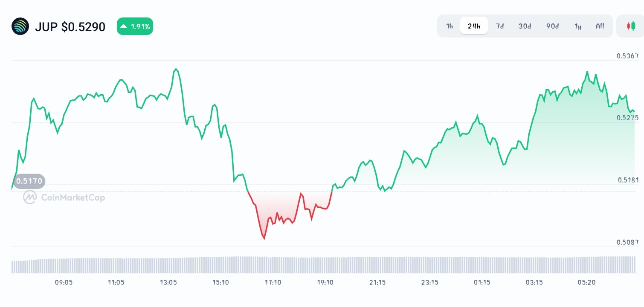Click the lowest dip point of the chart

coord(264,240)
